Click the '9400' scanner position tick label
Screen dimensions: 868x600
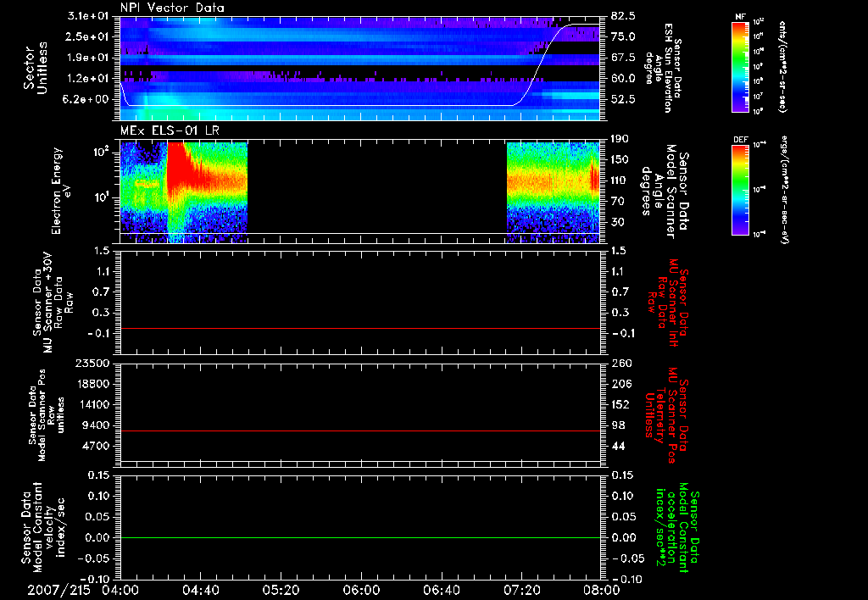[x=95, y=425]
